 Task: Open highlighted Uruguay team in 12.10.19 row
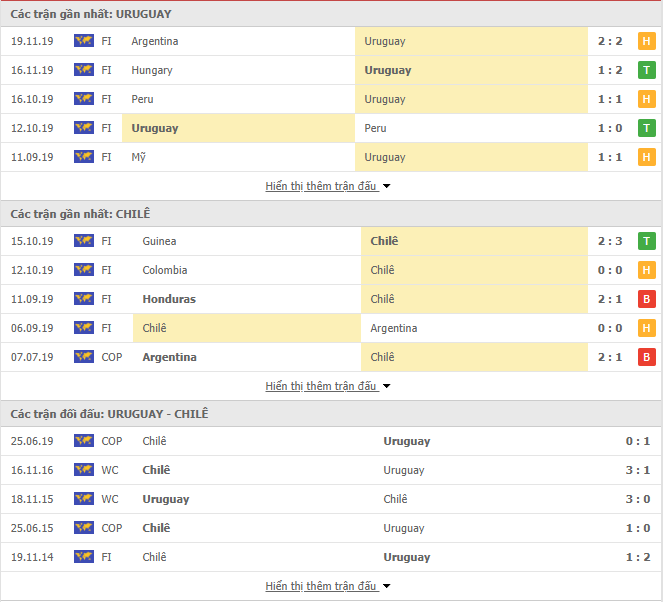coord(155,128)
